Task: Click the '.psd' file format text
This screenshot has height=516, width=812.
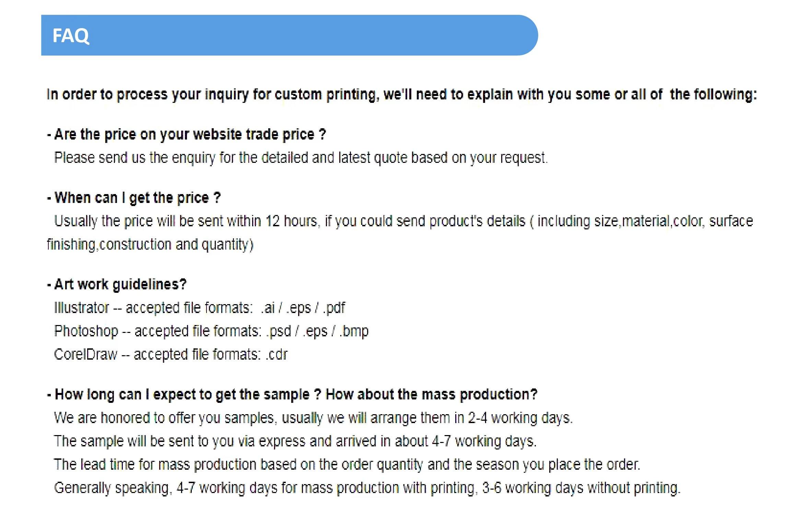Action: (279, 332)
